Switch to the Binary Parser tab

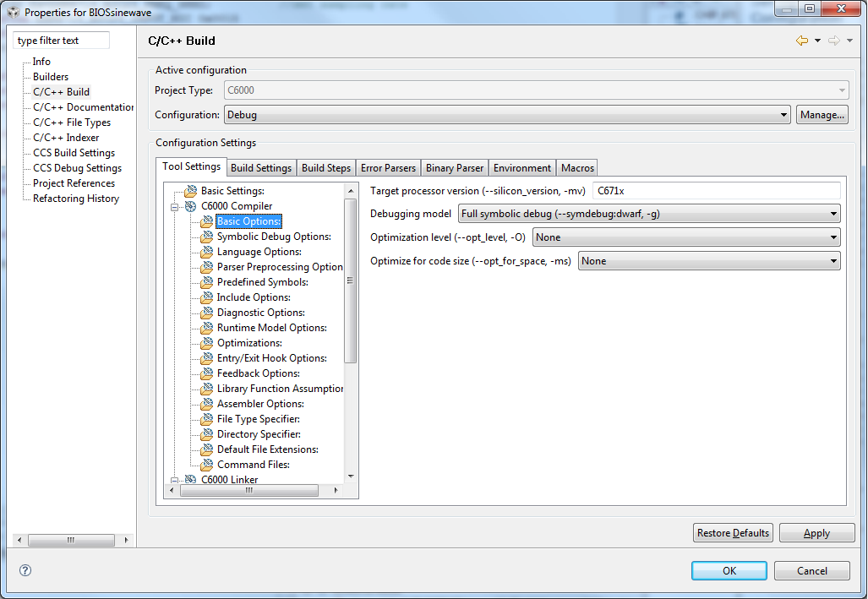(x=454, y=167)
